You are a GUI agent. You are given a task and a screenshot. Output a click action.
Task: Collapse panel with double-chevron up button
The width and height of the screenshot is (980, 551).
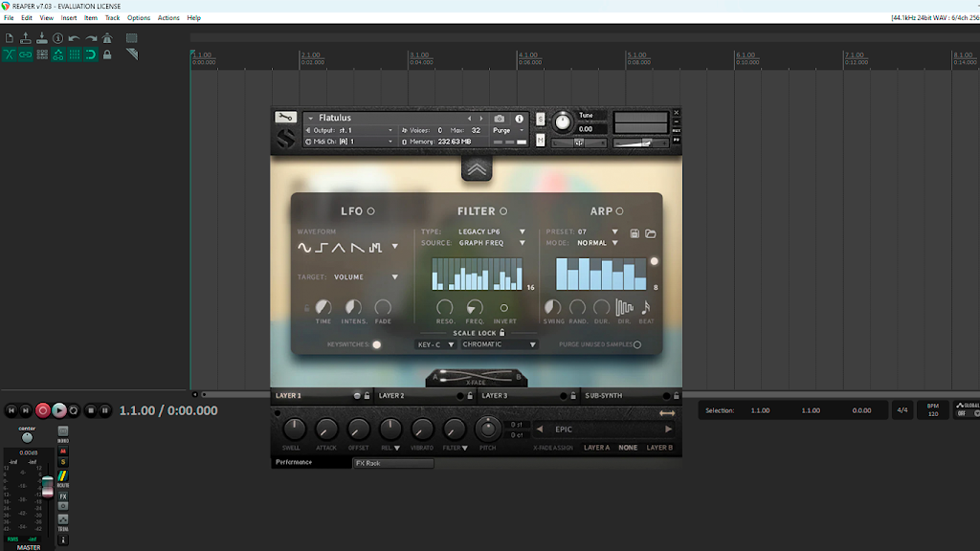click(x=477, y=168)
